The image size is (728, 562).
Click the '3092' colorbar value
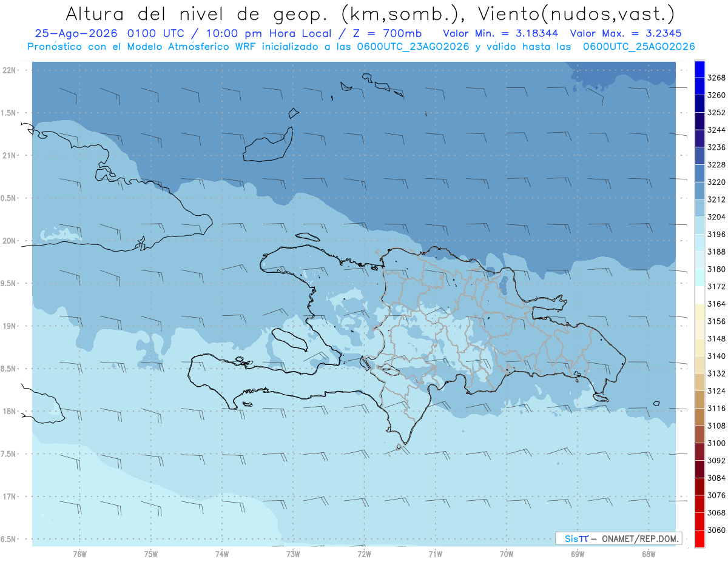point(716,461)
